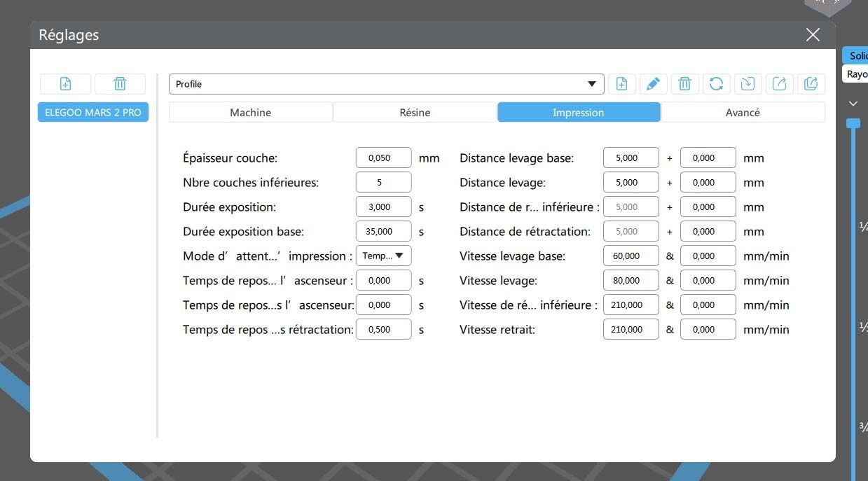The image size is (868, 481).
Task: Click the Durée exposition base input field
Action: 383,231
